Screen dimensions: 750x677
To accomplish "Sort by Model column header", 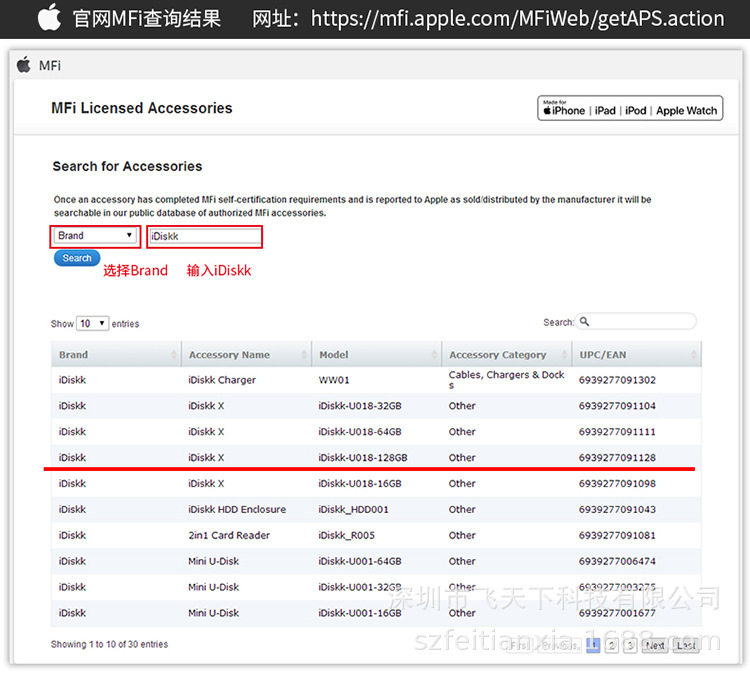I will 377,355.
